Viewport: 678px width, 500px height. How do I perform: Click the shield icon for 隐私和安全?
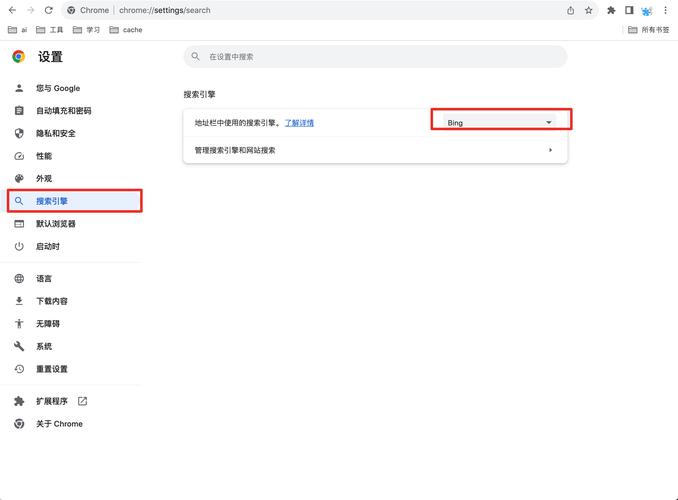pos(19,133)
